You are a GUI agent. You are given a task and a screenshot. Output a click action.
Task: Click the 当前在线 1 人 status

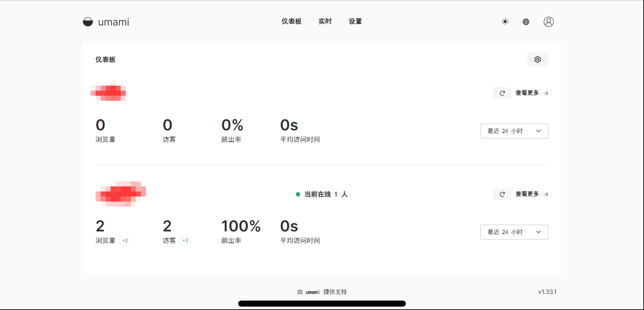coord(326,194)
